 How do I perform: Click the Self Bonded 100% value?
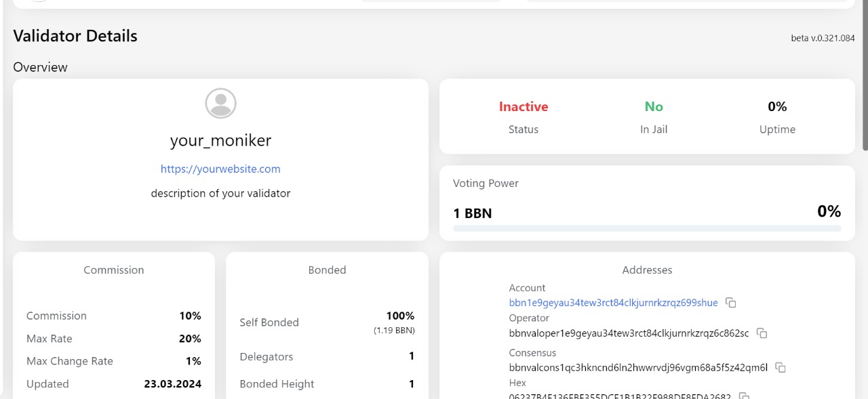[400, 316]
